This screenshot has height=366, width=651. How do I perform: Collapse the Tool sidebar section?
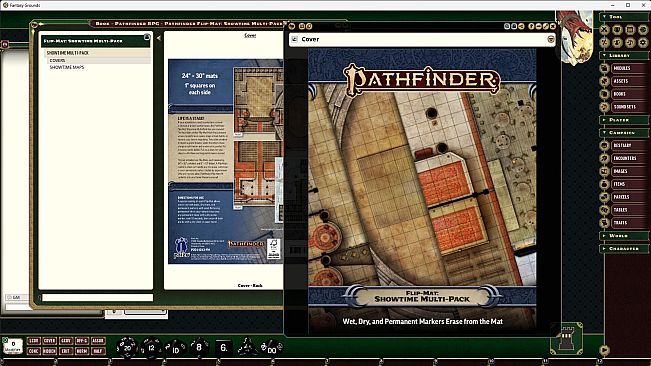coord(624,17)
